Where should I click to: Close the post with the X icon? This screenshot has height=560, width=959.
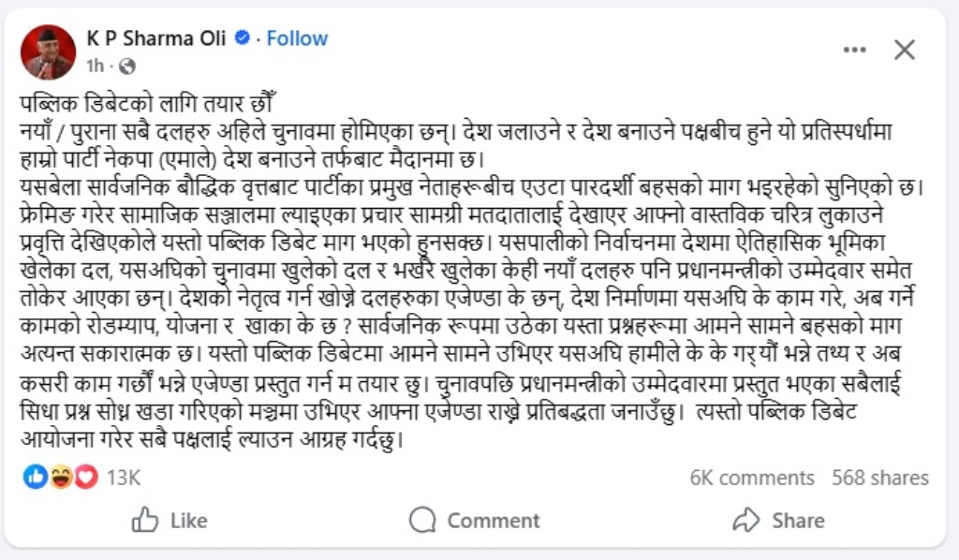click(x=904, y=51)
